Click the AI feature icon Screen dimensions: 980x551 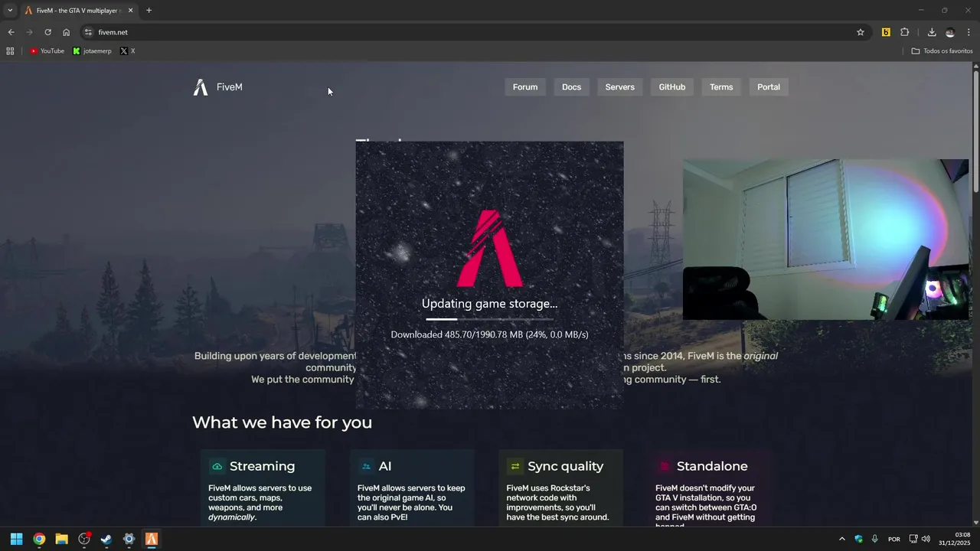(366, 466)
